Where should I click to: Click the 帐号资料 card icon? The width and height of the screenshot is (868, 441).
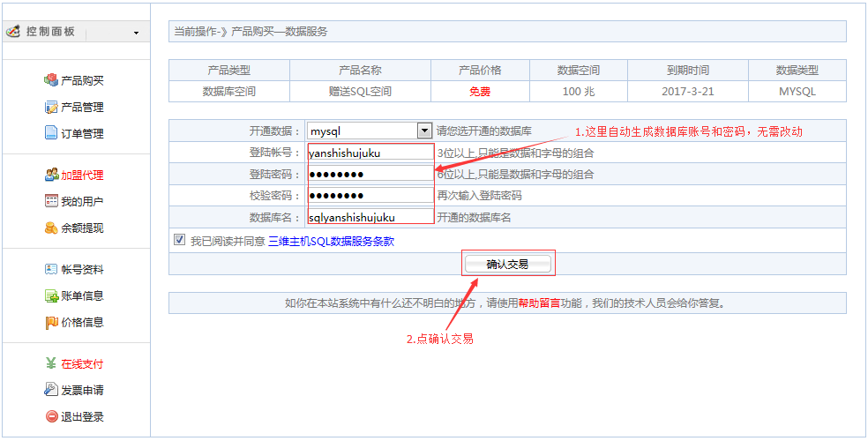51,269
